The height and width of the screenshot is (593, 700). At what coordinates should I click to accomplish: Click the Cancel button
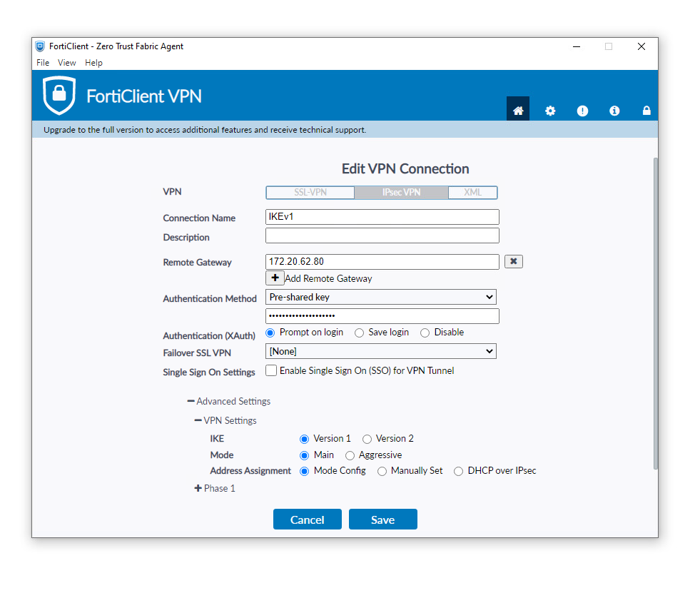[307, 519]
